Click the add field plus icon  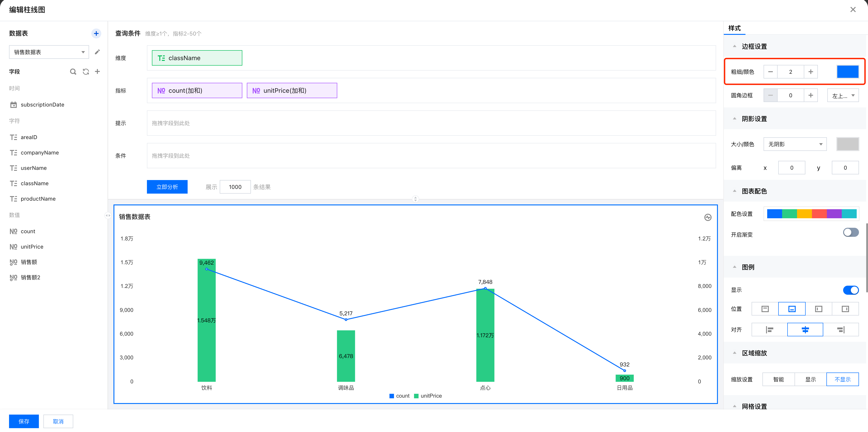(97, 71)
